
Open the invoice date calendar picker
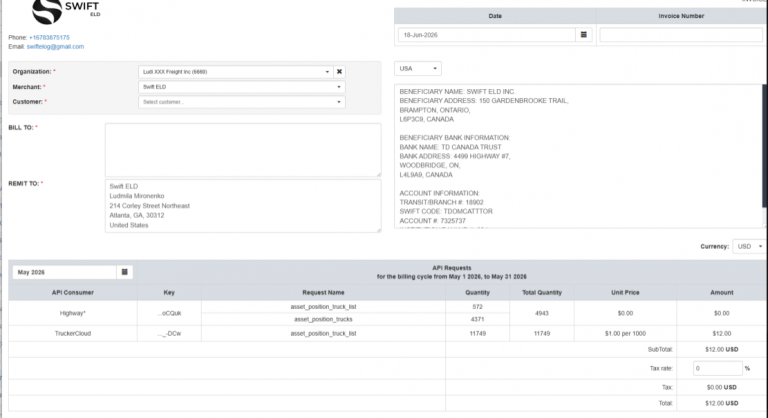(x=583, y=35)
